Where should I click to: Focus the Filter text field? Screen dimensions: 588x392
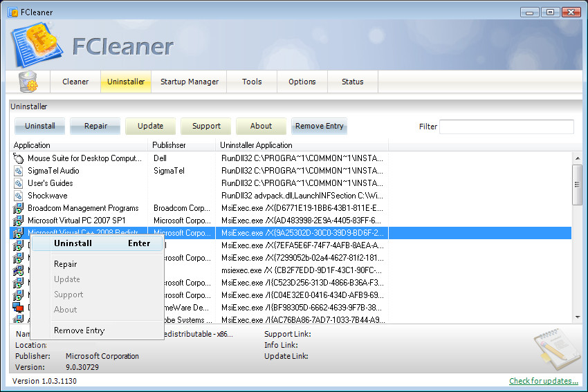point(506,127)
